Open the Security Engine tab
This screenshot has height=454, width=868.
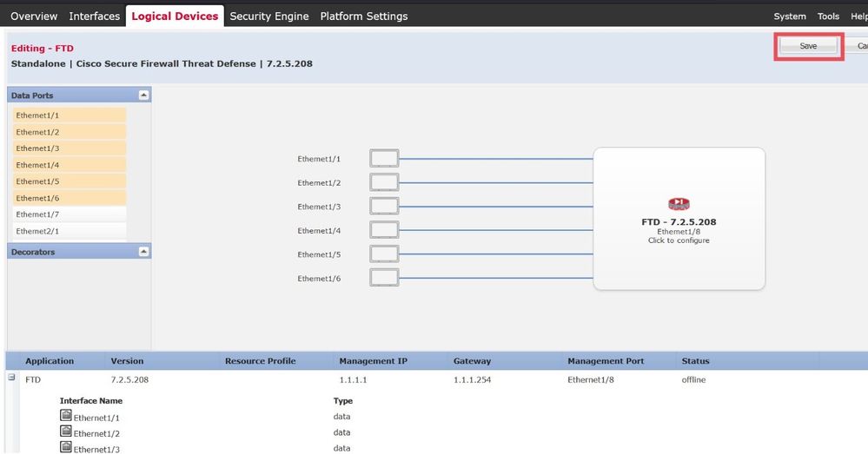point(269,16)
